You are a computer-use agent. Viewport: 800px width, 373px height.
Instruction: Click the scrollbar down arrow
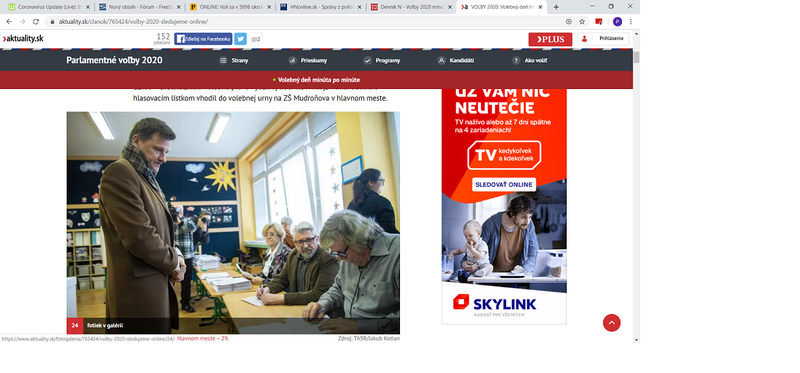click(x=636, y=339)
